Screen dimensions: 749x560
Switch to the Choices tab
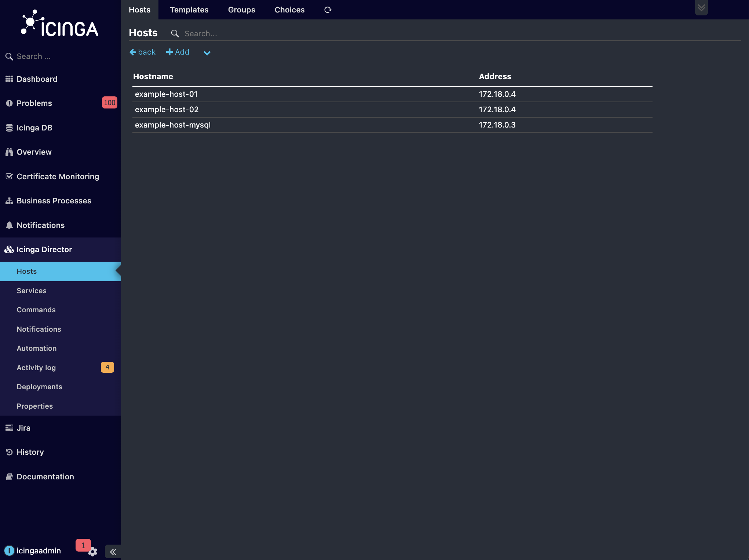click(x=290, y=10)
